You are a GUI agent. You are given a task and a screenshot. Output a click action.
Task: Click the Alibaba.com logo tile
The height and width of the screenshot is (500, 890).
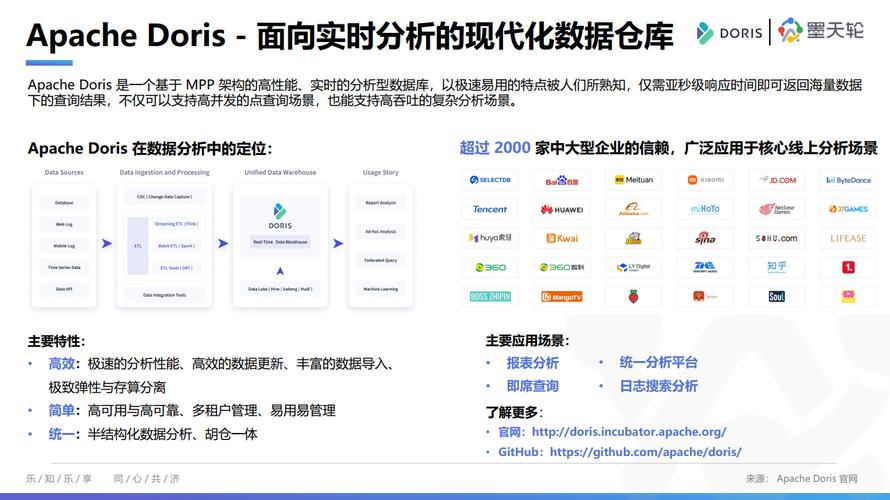[633, 209]
